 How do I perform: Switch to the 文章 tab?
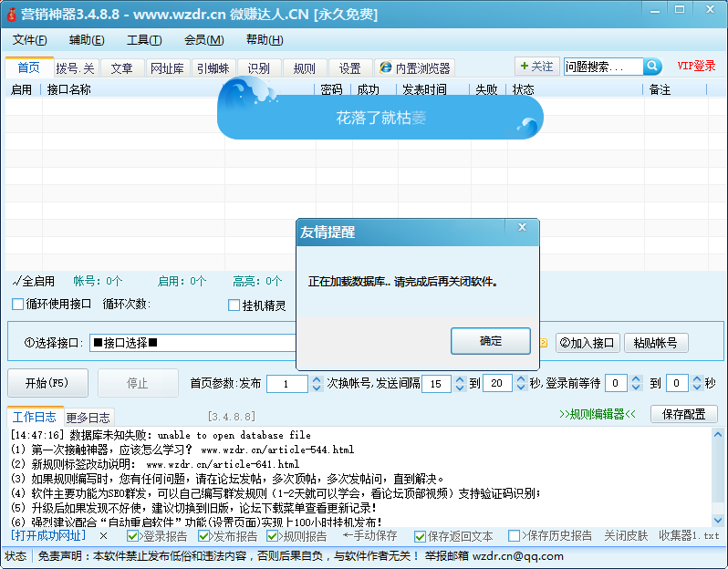tap(121, 68)
